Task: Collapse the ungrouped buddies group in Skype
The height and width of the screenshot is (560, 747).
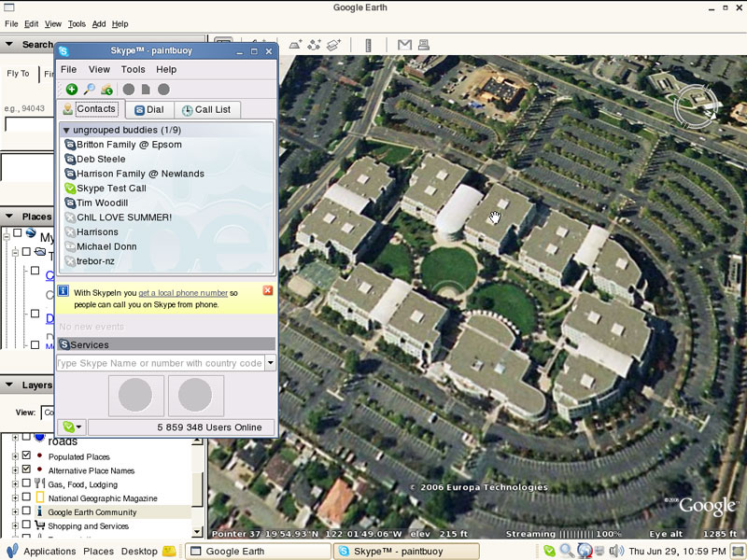Action: click(66, 130)
